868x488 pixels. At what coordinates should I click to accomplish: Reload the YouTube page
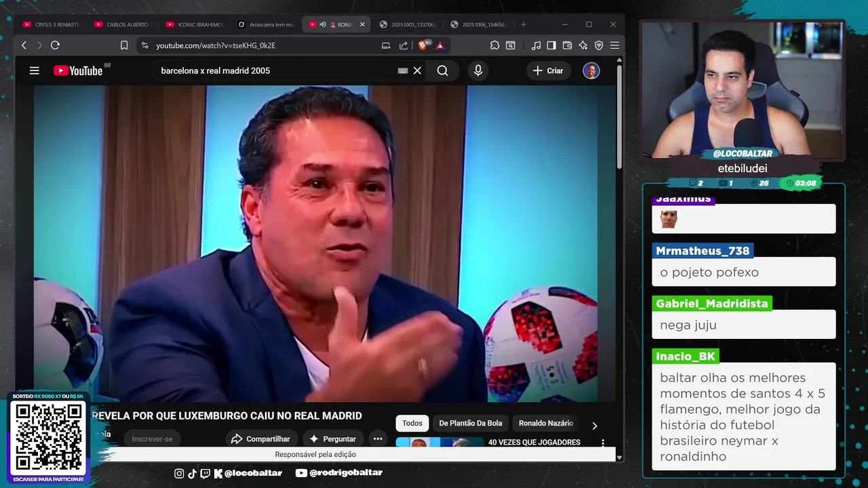tap(55, 45)
